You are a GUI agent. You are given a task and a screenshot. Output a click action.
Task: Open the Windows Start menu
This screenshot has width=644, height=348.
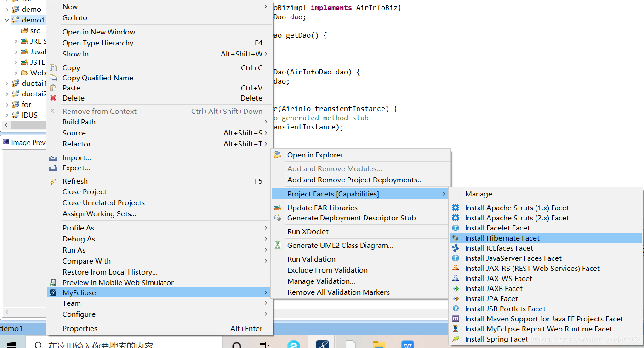11,344
